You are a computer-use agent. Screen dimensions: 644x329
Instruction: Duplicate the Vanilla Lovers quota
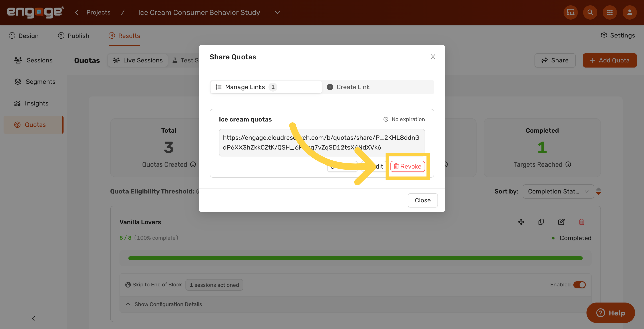click(x=541, y=222)
